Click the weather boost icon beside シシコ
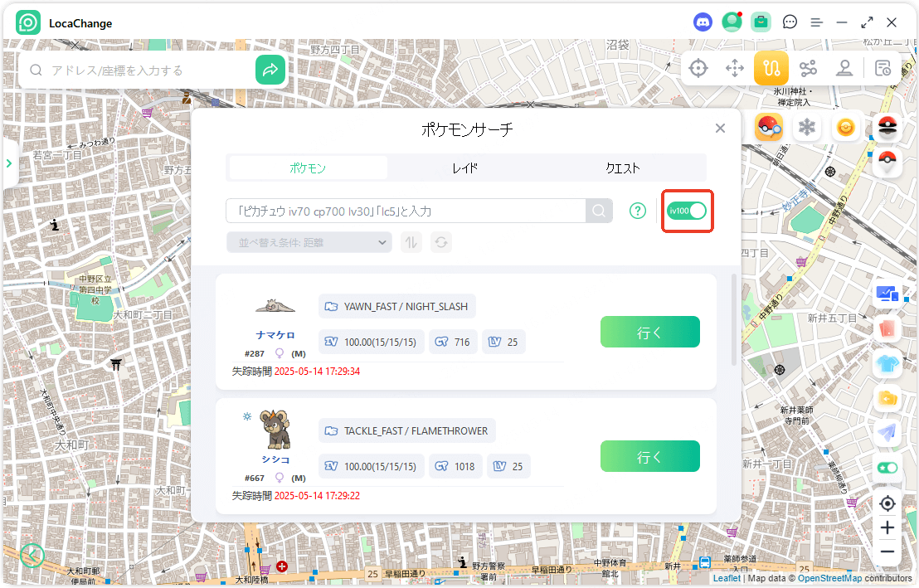Viewport: 919px width, 588px height. 247,416
